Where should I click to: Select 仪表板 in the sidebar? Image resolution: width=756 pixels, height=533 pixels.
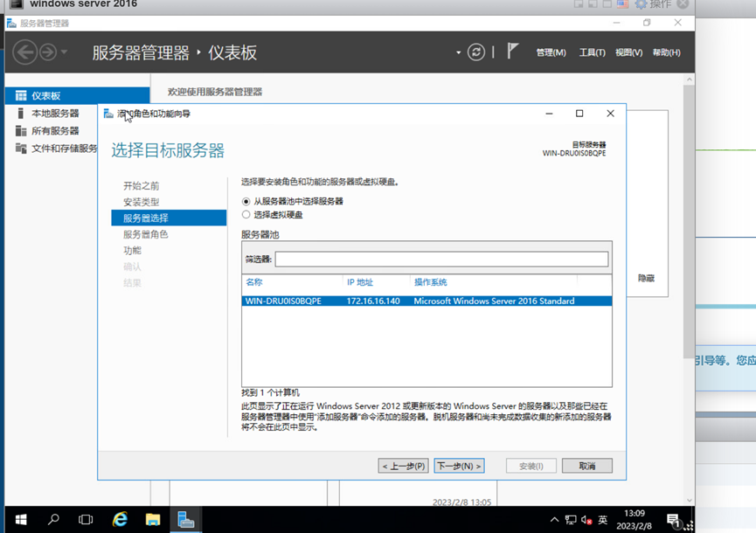77,95
